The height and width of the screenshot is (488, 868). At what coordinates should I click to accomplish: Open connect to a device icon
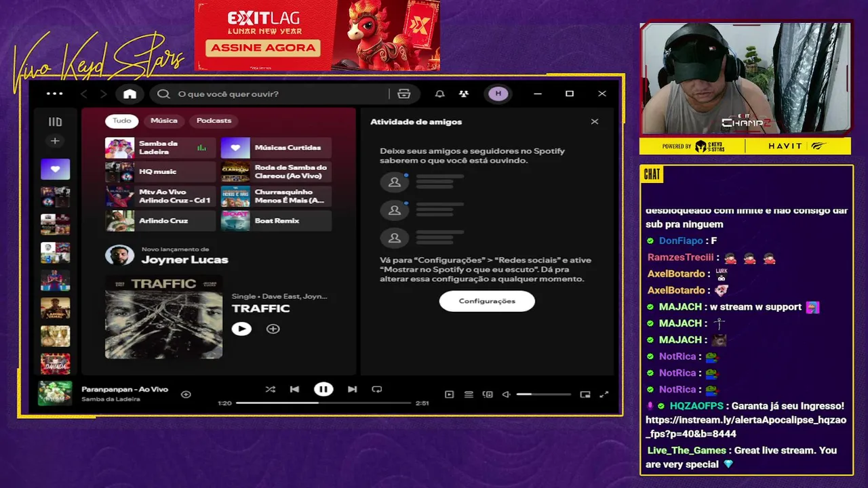tap(488, 394)
